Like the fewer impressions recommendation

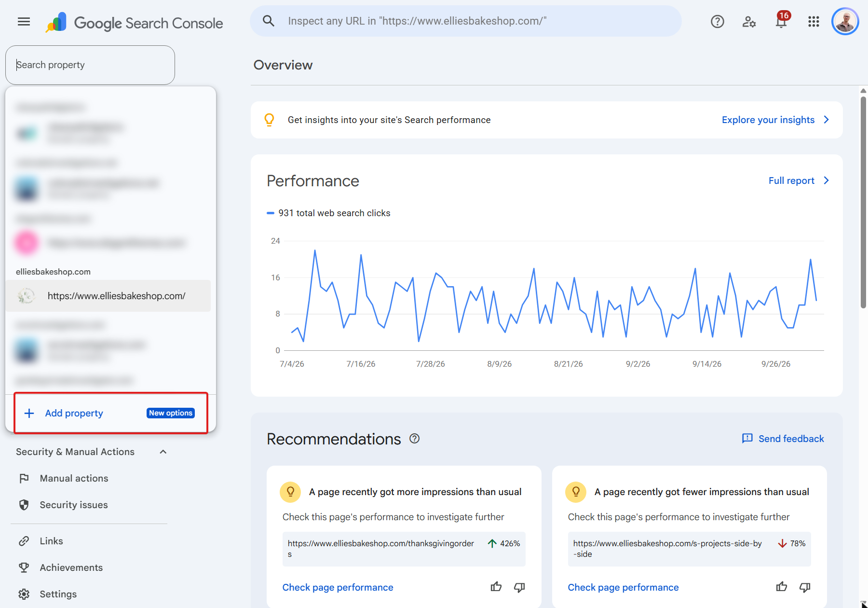[x=782, y=587]
